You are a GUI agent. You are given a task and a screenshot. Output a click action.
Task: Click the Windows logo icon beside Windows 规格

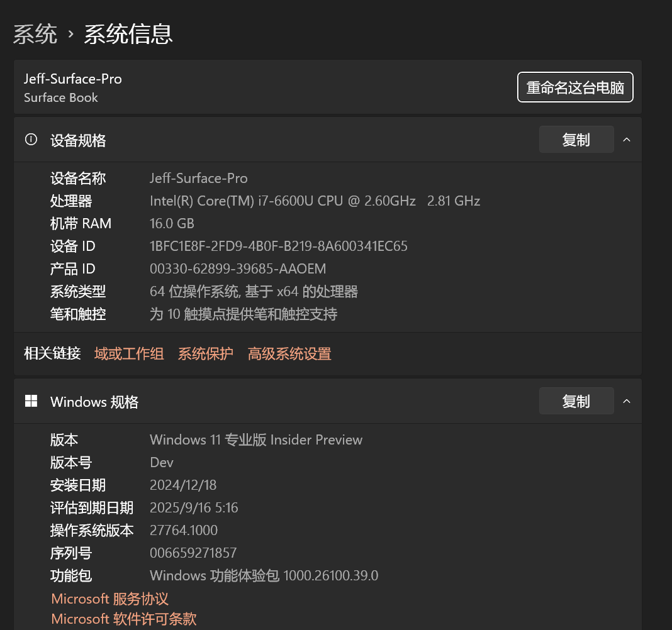click(x=31, y=401)
